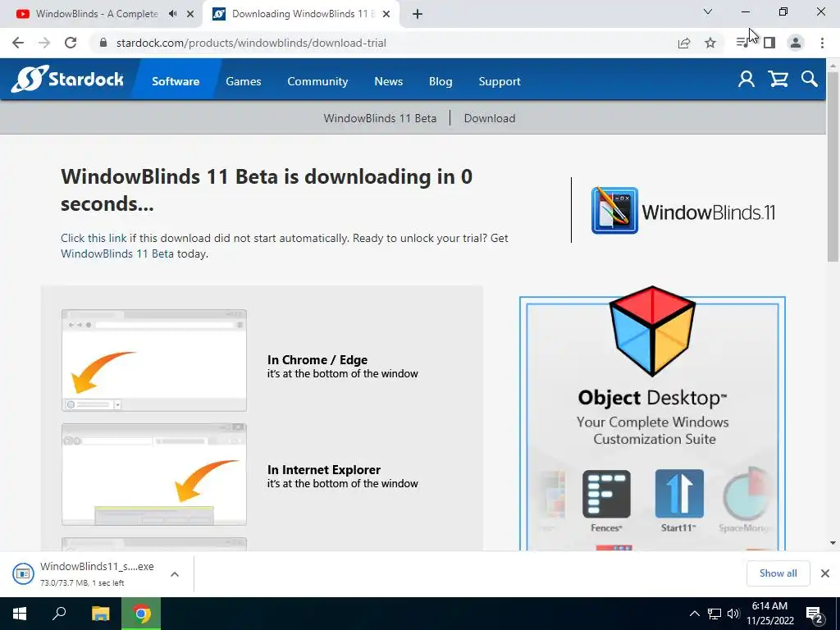Click the Download subnav link

coord(490,118)
